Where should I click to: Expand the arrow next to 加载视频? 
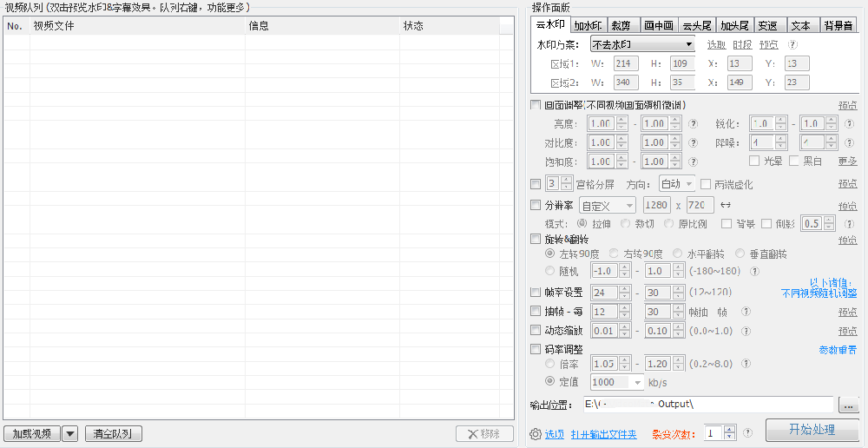click(70, 433)
